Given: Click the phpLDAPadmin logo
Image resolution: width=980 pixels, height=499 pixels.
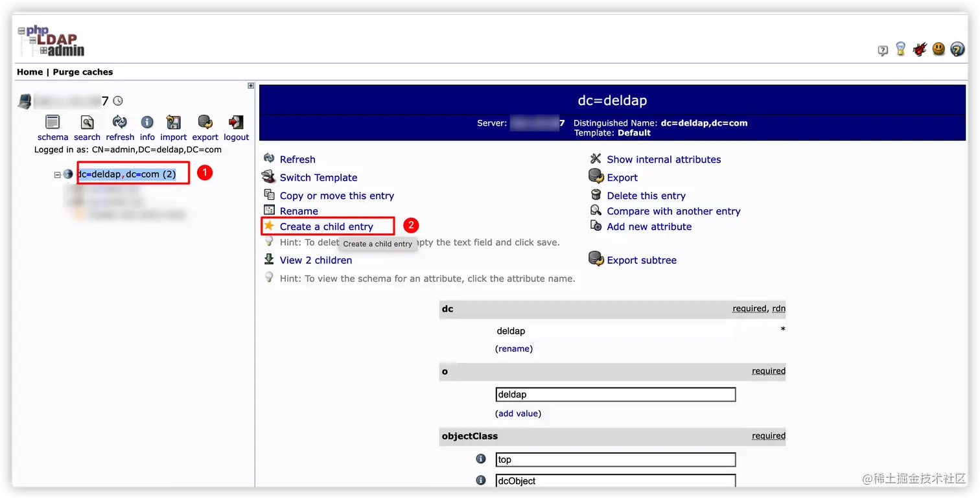Looking at the screenshot, I should click(x=51, y=41).
